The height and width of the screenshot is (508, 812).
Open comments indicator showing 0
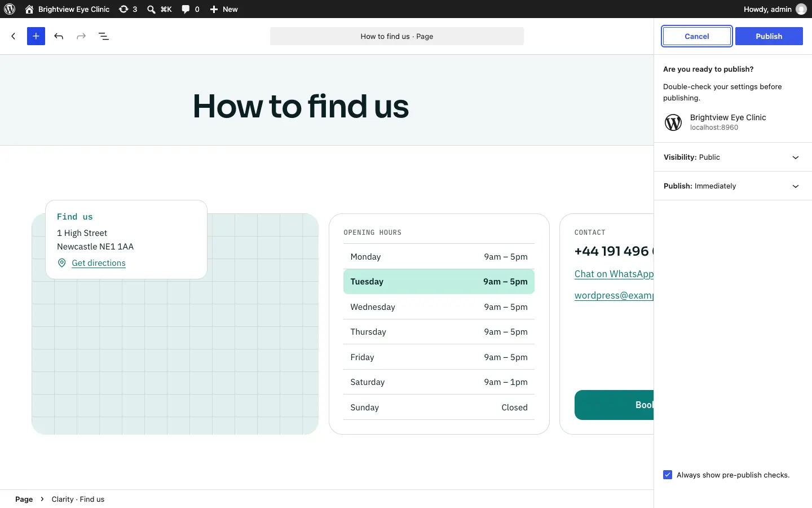click(191, 9)
